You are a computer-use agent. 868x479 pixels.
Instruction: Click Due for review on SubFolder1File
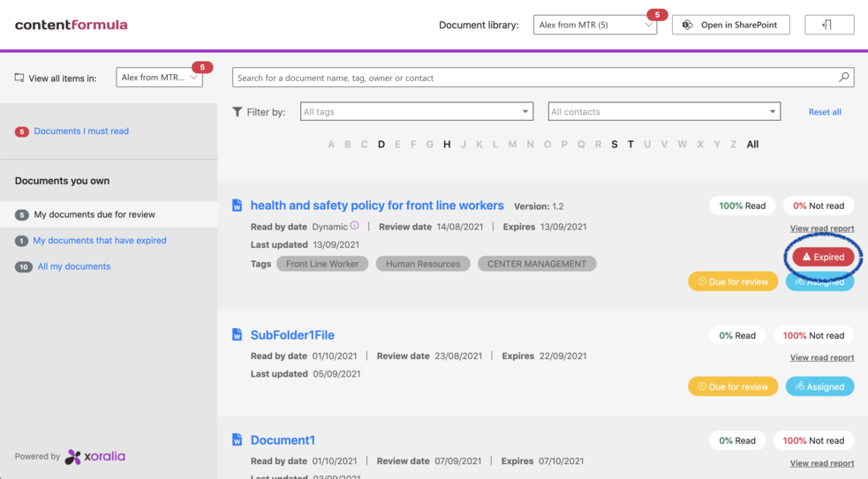733,386
